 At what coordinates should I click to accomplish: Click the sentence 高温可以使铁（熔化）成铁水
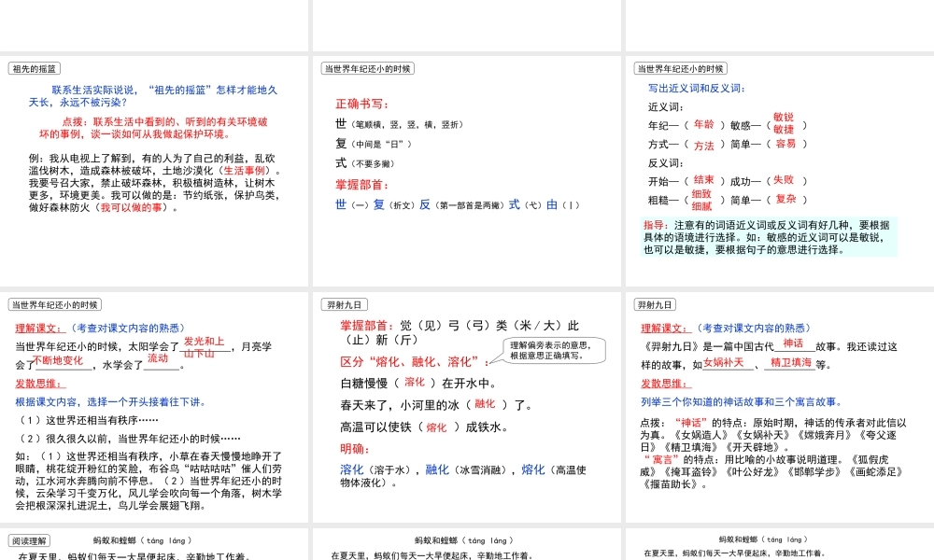tap(424, 427)
